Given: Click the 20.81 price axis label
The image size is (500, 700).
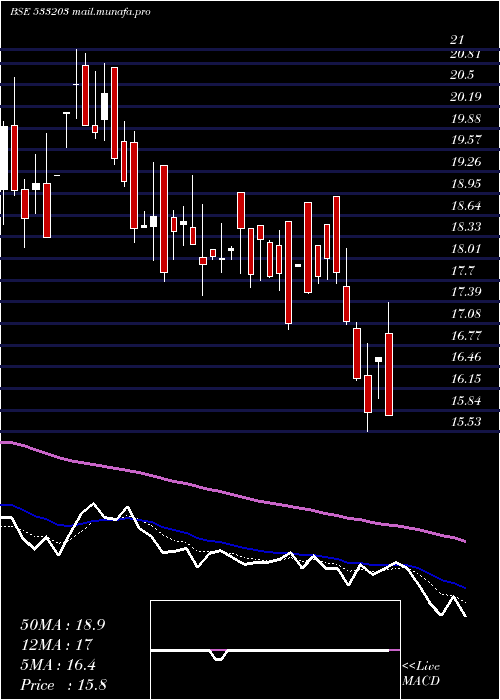Looking at the screenshot, I should click(x=465, y=54).
